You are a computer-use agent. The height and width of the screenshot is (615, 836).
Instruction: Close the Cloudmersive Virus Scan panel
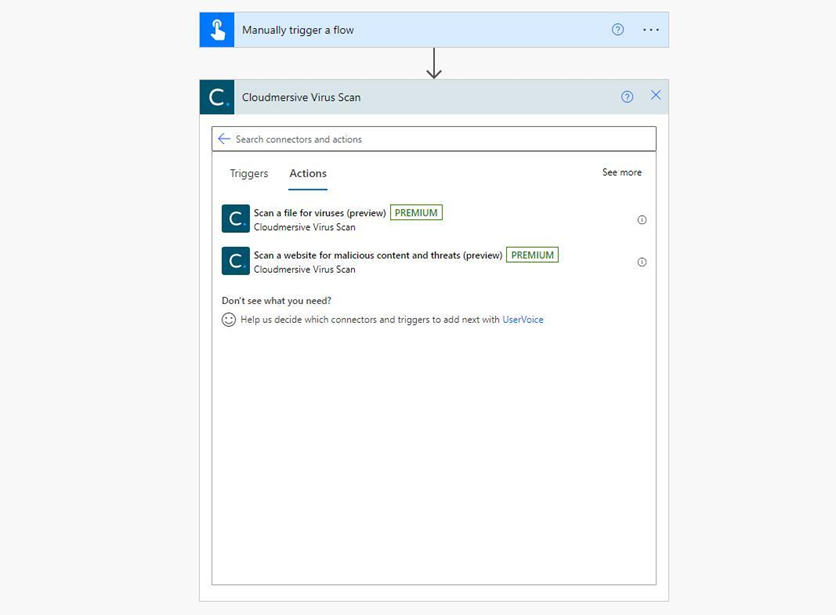pos(656,95)
